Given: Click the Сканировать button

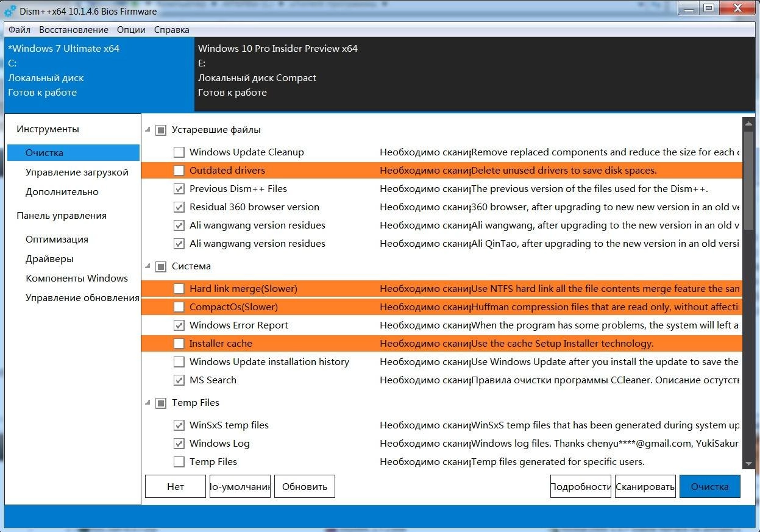Looking at the screenshot, I should point(645,486).
